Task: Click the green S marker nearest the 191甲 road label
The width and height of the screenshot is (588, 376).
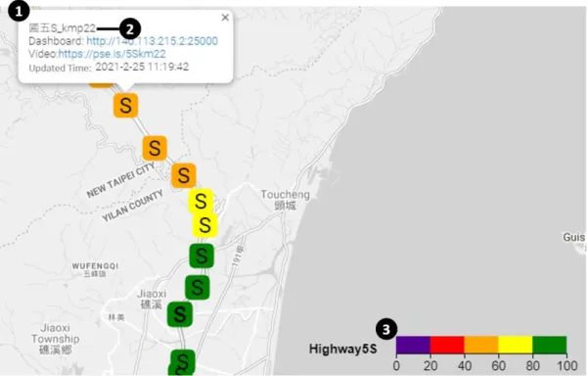Action: (202, 256)
